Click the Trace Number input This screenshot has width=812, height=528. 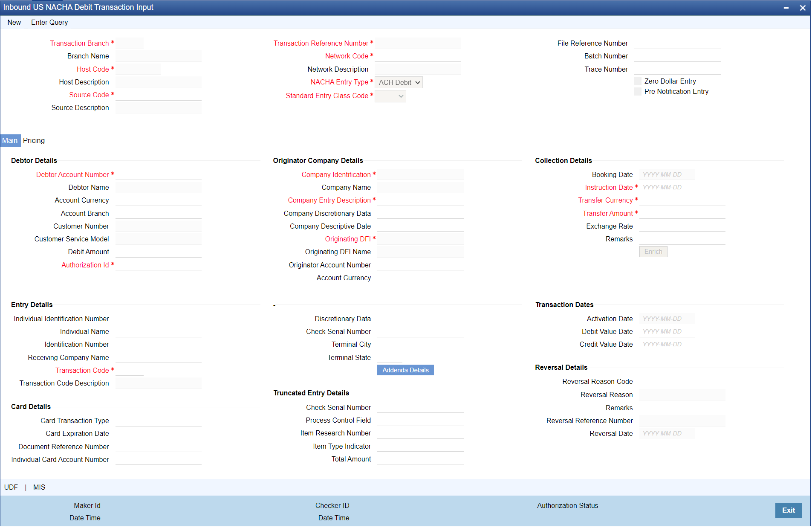(677, 69)
